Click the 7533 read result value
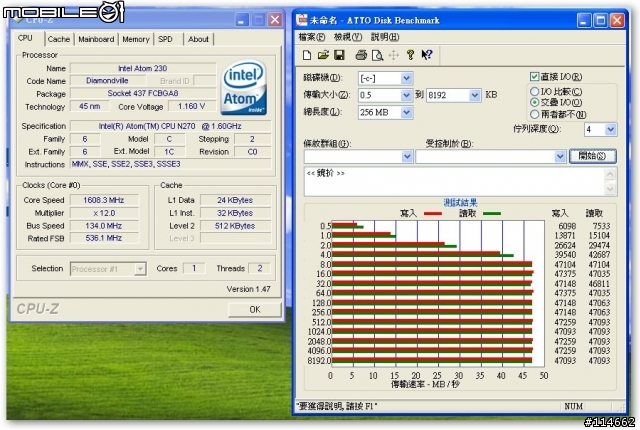Screen dimensions: 640x430 point(601,226)
